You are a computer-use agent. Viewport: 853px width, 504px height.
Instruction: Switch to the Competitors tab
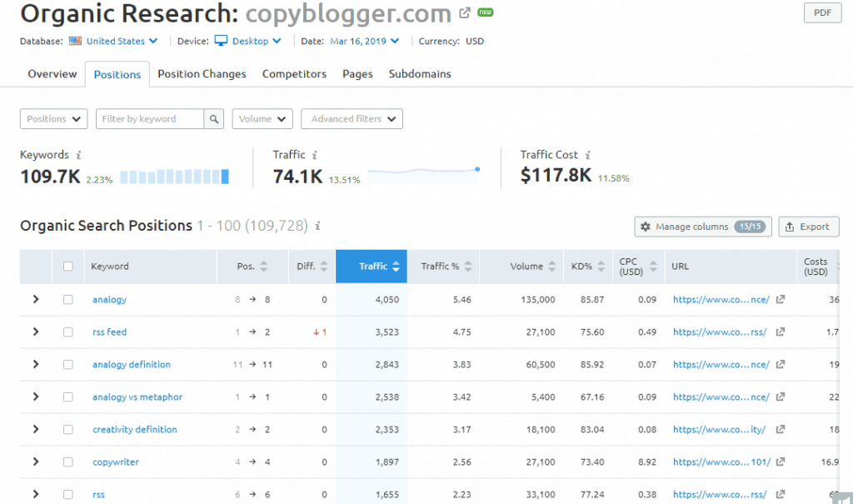tap(294, 73)
